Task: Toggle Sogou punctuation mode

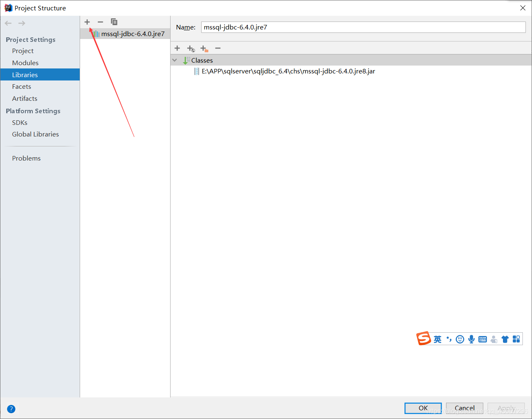Action: [x=449, y=339]
